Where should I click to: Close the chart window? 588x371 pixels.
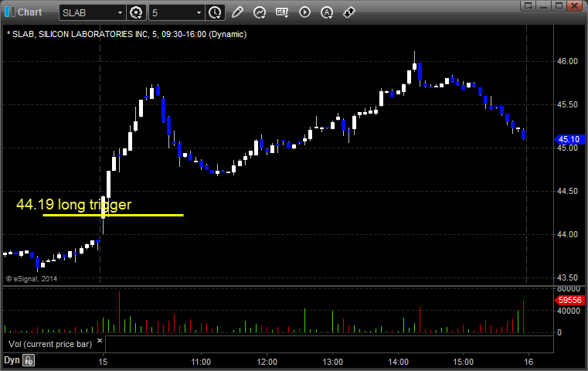pos(574,5)
